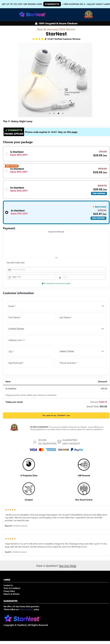Click the STARNEST70 promo code badge in banner

[x=52, y=4]
